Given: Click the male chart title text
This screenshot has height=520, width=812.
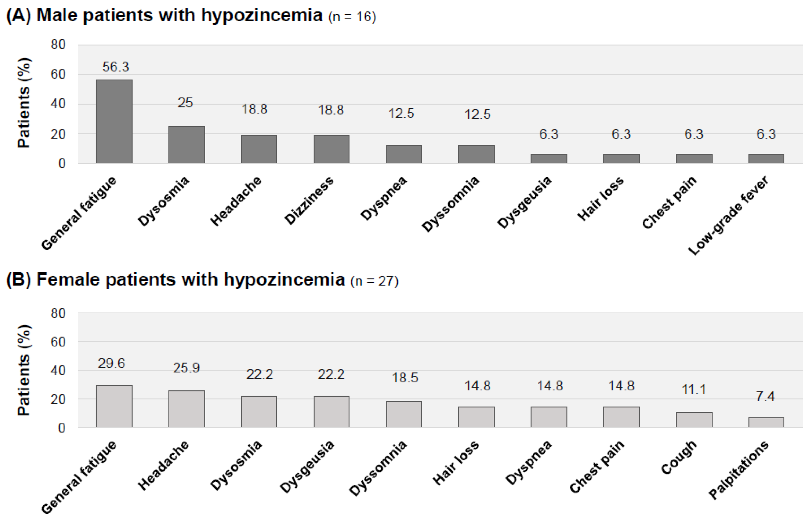Looking at the screenshot, I should pos(179,16).
